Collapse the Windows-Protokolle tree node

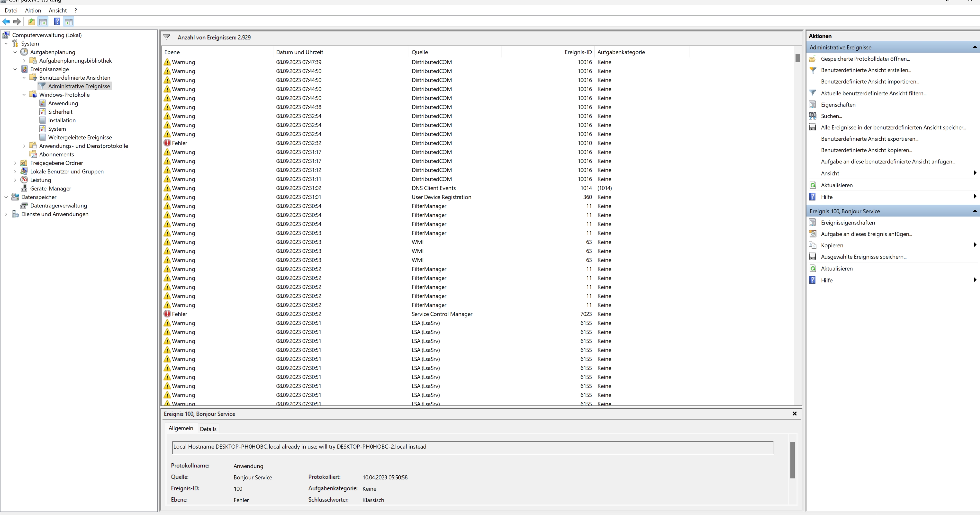pos(24,95)
